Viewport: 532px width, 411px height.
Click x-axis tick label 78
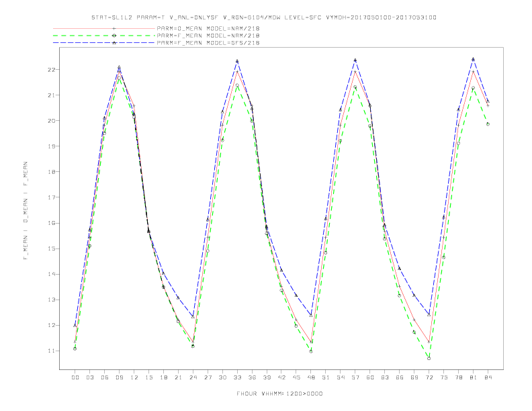[458, 377]
